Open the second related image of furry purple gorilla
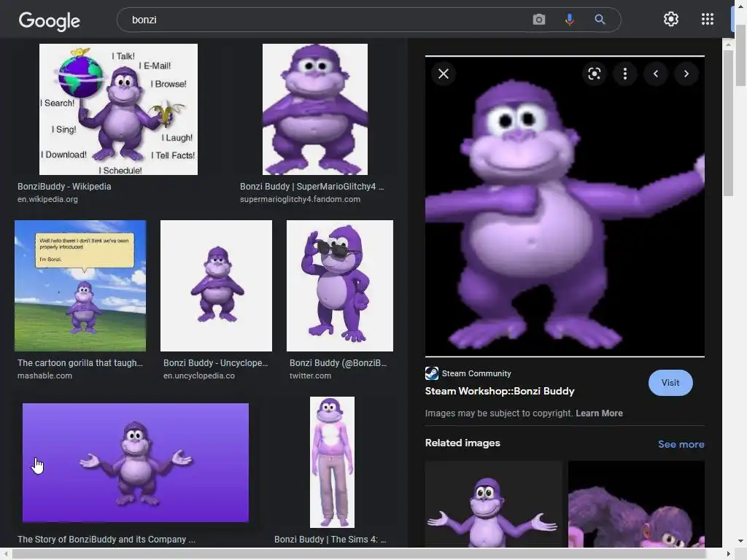The width and height of the screenshot is (747, 560). (636, 504)
